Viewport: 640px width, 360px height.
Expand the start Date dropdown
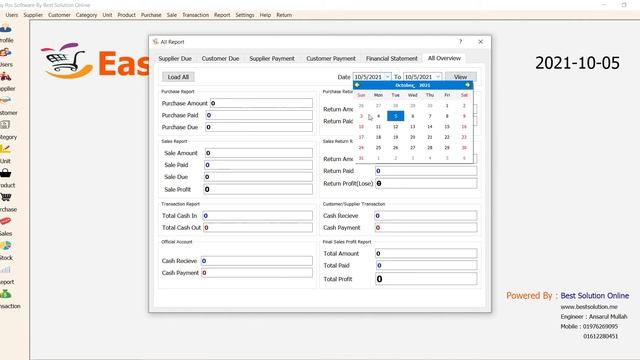tap(388, 77)
